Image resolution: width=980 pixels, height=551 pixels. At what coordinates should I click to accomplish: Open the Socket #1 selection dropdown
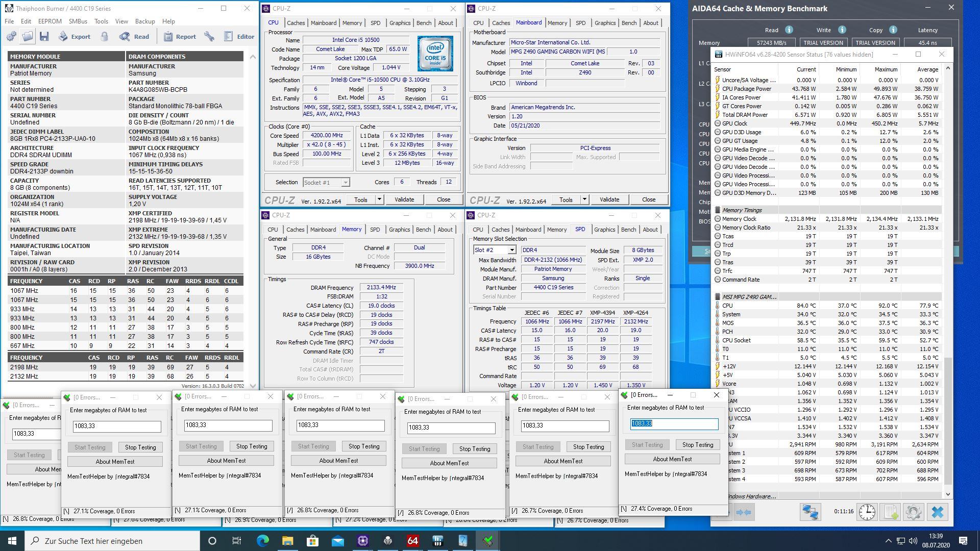point(326,183)
